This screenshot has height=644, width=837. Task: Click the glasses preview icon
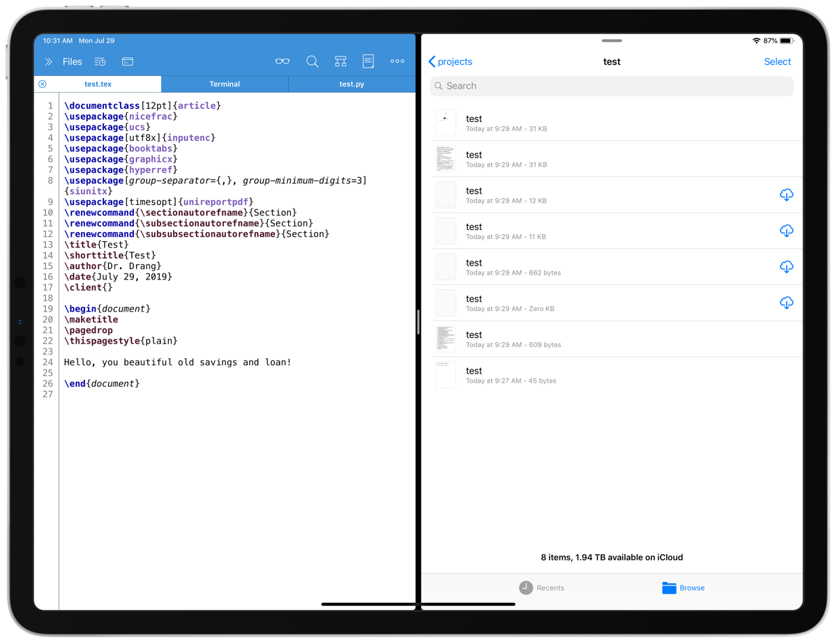282,61
